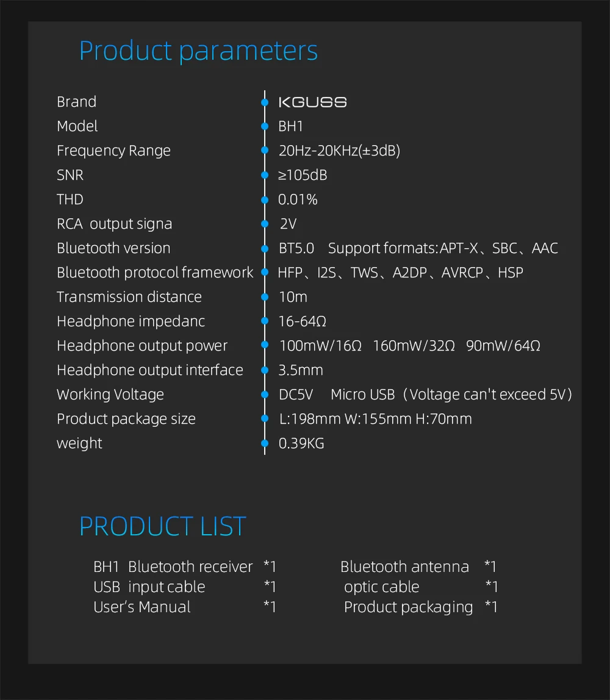
Task: Select the Micro USB voltage warning text
Action: click(x=451, y=395)
